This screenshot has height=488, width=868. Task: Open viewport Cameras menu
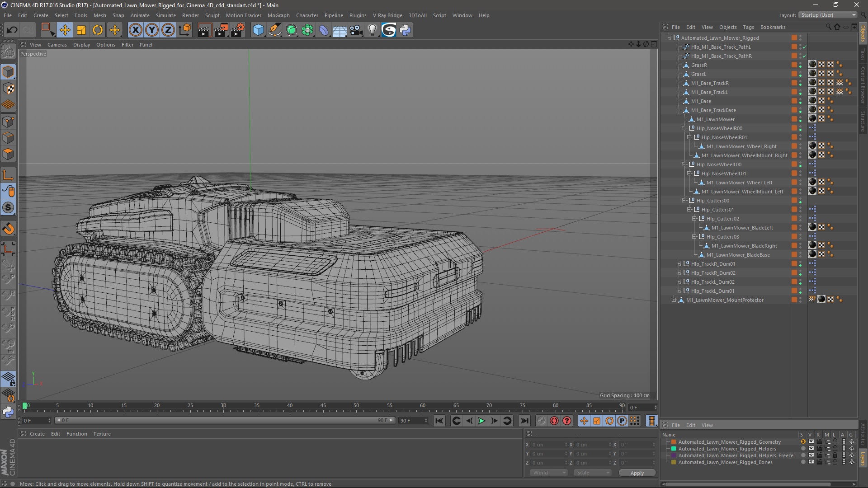57,45
